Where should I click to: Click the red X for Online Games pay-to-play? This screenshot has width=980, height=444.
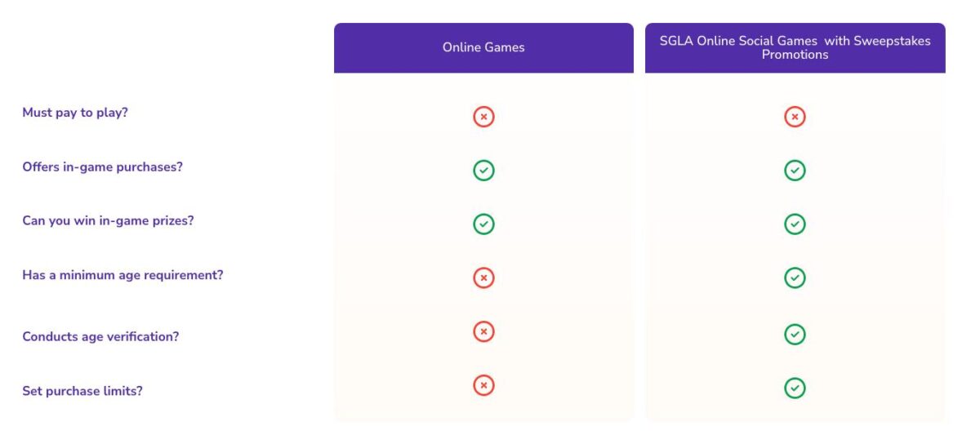click(483, 117)
